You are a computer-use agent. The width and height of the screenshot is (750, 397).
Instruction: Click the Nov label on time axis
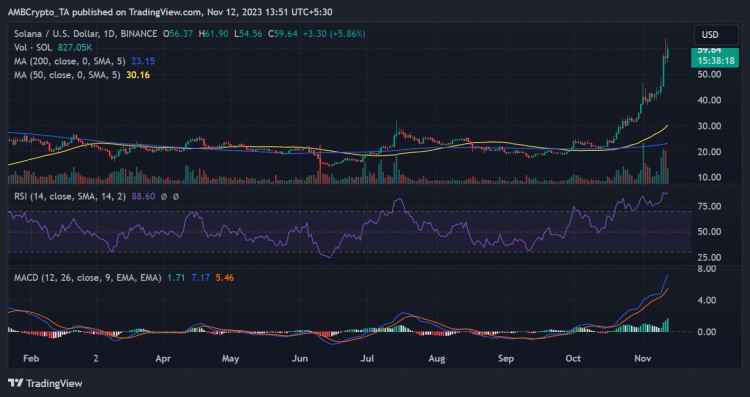642,359
